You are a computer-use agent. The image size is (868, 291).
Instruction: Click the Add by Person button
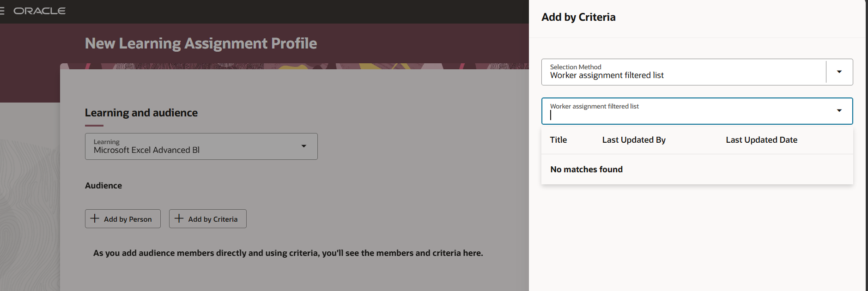click(x=123, y=218)
